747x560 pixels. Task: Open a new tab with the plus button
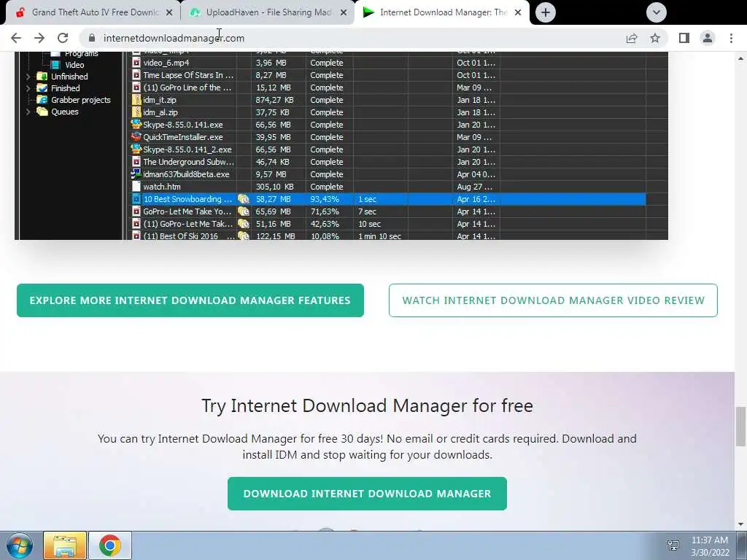(546, 12)
